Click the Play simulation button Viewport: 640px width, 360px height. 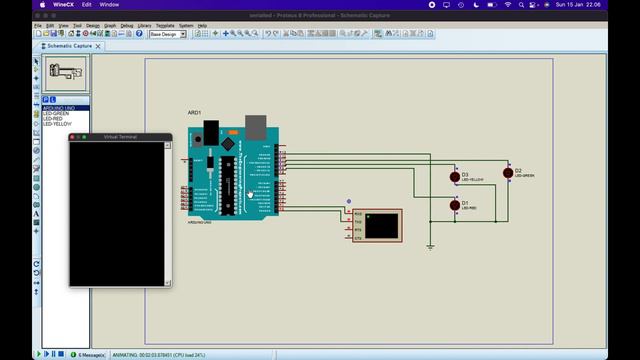(x=39, y=354)
